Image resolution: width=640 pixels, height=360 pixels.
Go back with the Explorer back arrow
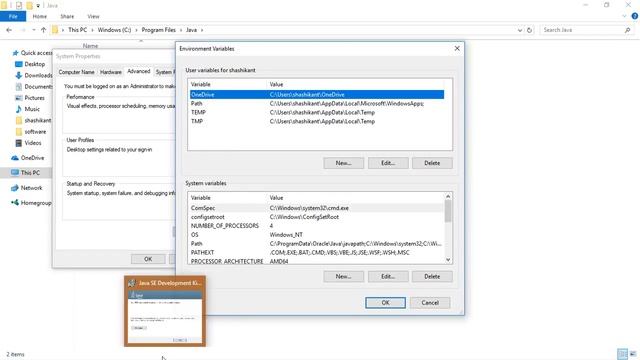[x=9, y=30]
